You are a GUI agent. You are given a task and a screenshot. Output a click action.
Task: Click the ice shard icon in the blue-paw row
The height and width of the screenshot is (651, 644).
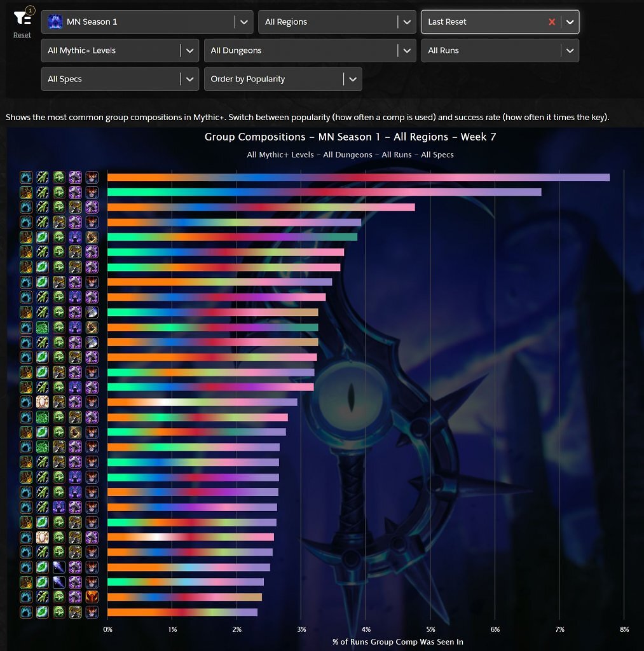tap(59, 567)
